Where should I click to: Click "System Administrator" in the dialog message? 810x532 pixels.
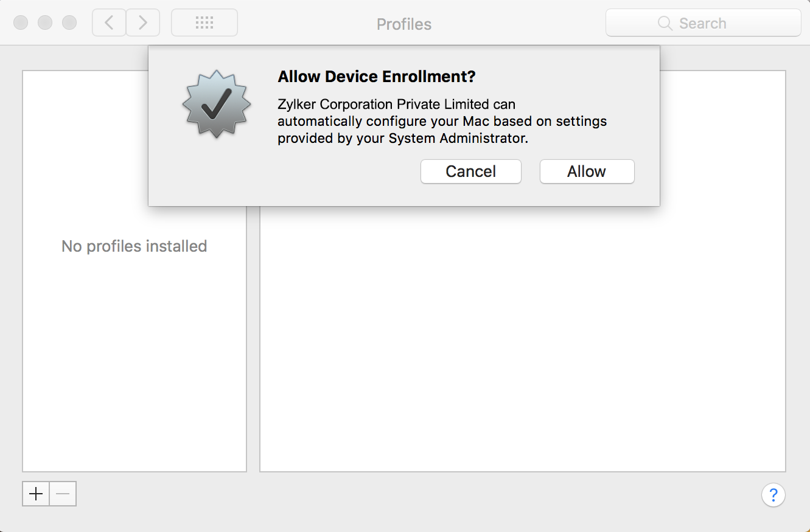(458, 138)
